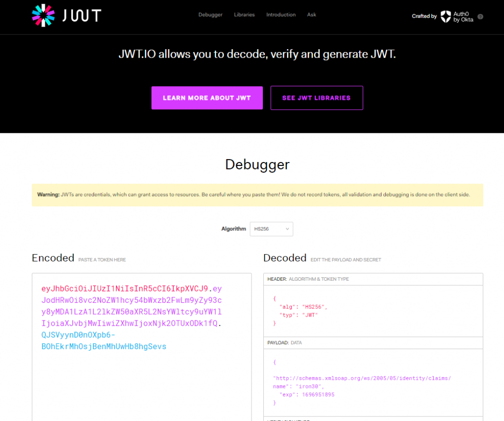Click the PAYLOAD: DATA section label
Image resolution: width=504 pixels, height=421 pixels.
pyautogui.click(x=284, y=343)
